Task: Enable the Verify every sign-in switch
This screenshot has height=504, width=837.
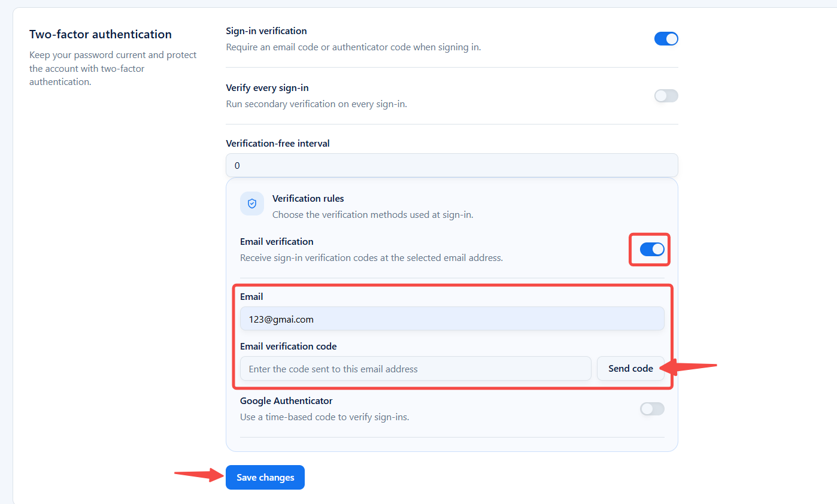Action: pyautogui.click(x=666, y=96)
